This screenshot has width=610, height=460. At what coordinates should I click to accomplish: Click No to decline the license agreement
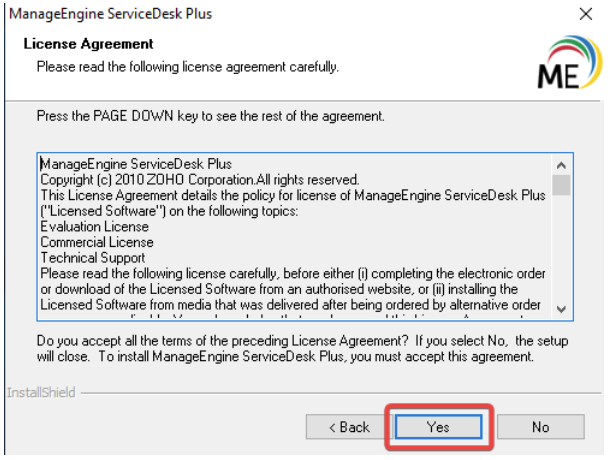pyautogui.click(x=540, y=427)
